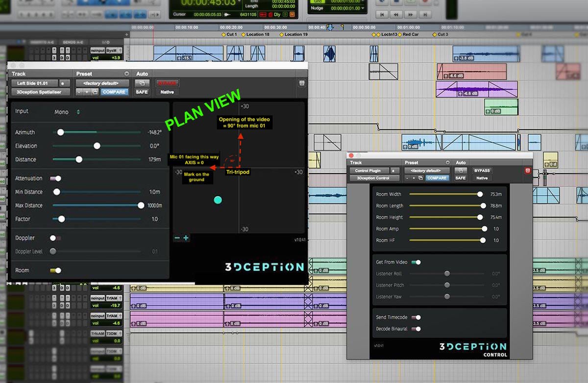The height and width of the screenshot is (383, 588).
Task: Click Native in the Spatialiser window
Action: tap(167, 92)
